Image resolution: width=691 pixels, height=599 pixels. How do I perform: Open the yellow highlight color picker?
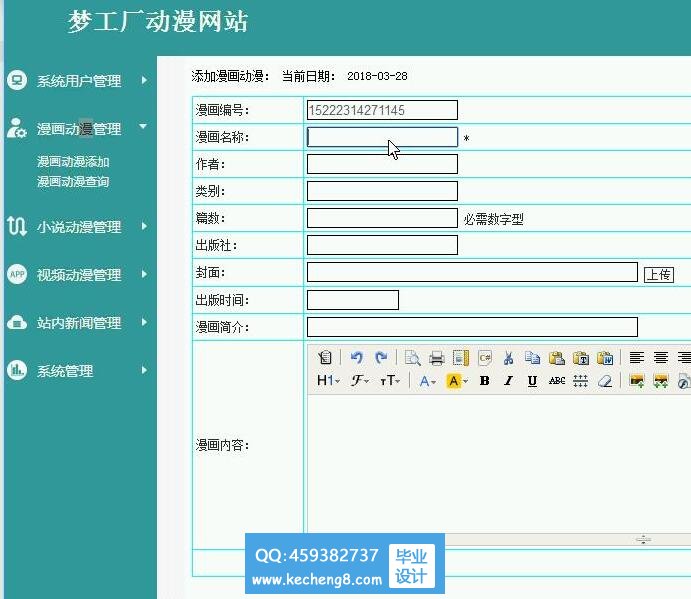(457, 381)
